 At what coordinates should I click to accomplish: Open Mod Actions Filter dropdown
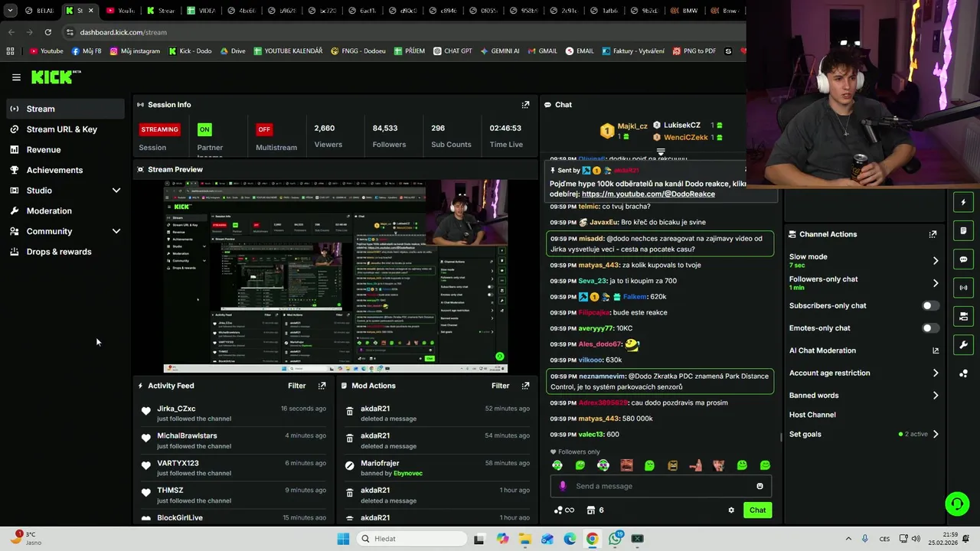(500, 386)
